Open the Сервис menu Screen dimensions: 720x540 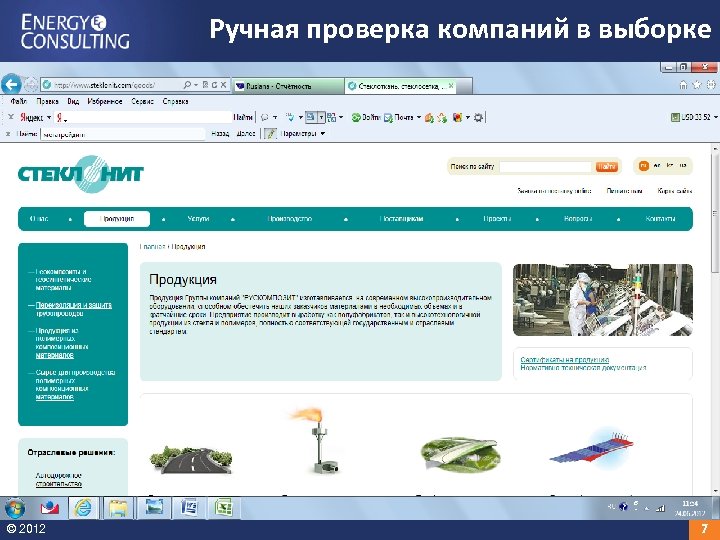(142, 101)
